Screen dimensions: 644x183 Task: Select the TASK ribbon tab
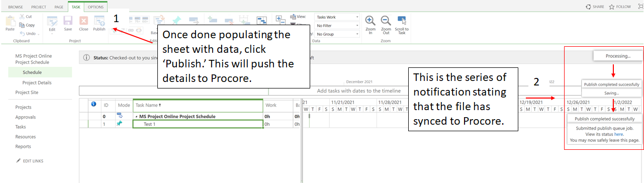click(75, 7)
